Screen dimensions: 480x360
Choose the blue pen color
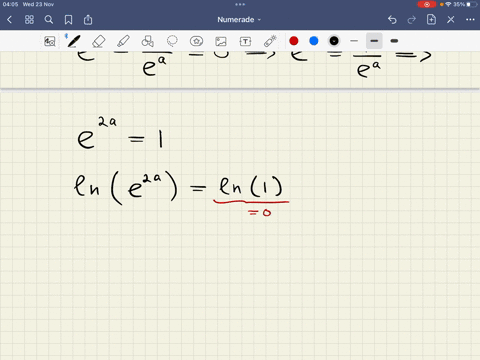(x=314, y=41)
